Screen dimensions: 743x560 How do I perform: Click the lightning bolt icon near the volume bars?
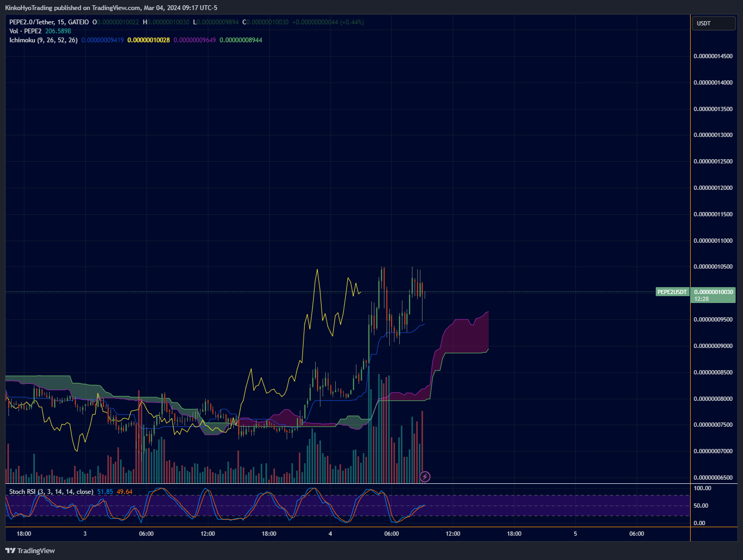pos(425,477)
